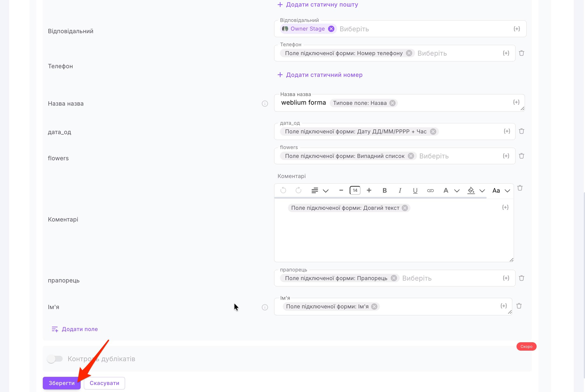
Task: Save form with Зберегти button
Action: pos(62,383)
